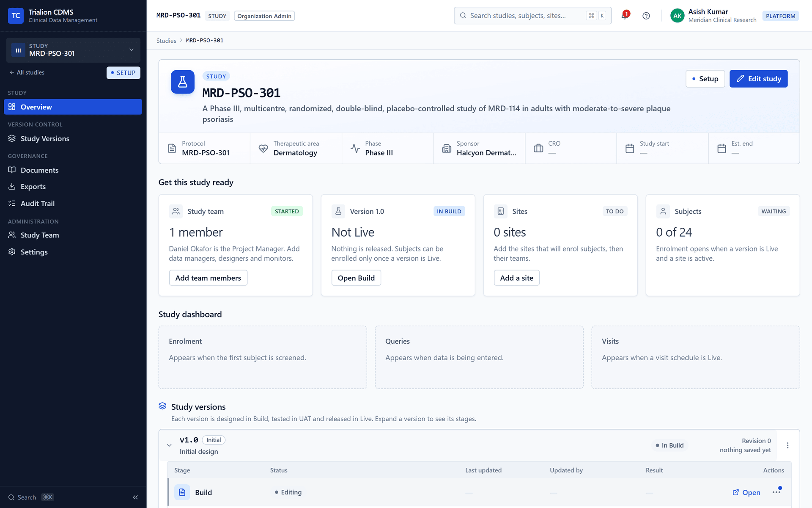Open Documents in the sidebar
Image resolution: width=812 pixels, height=508 pixels.
pyautogui.click(x=73, y=170)
